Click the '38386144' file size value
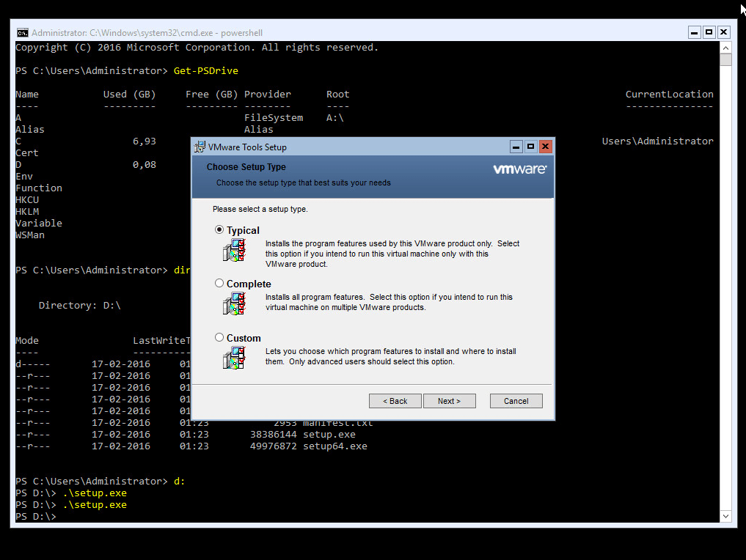The image size is (746, 560). [x=274, y=435]
